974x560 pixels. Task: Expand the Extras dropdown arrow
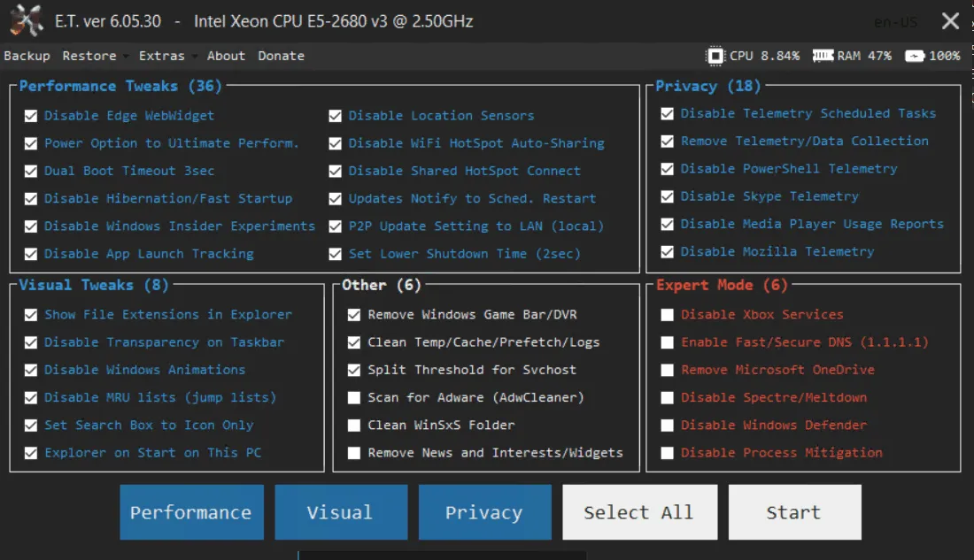click(x=195, y=57)
